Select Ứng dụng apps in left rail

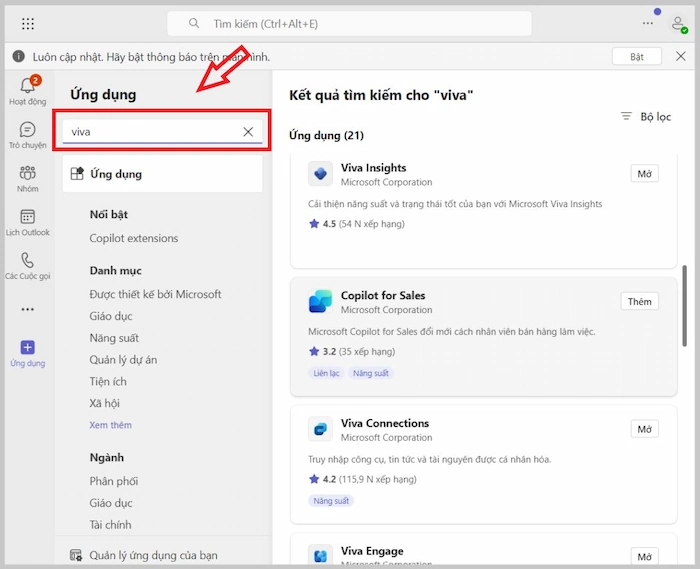(x=28, y=354)
